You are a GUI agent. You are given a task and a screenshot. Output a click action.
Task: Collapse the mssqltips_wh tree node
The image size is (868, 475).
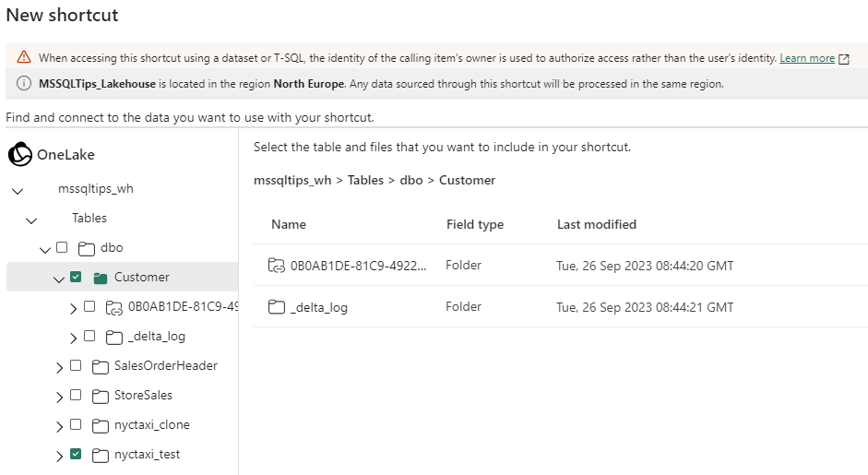coord(18,192)
